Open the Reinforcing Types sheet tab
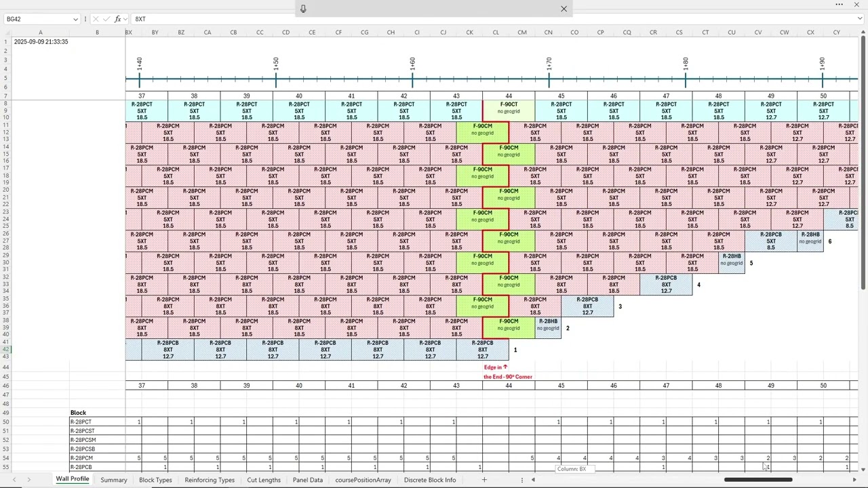Image resolution: width=868 pixels, height=488 pixels. point(210,480)
